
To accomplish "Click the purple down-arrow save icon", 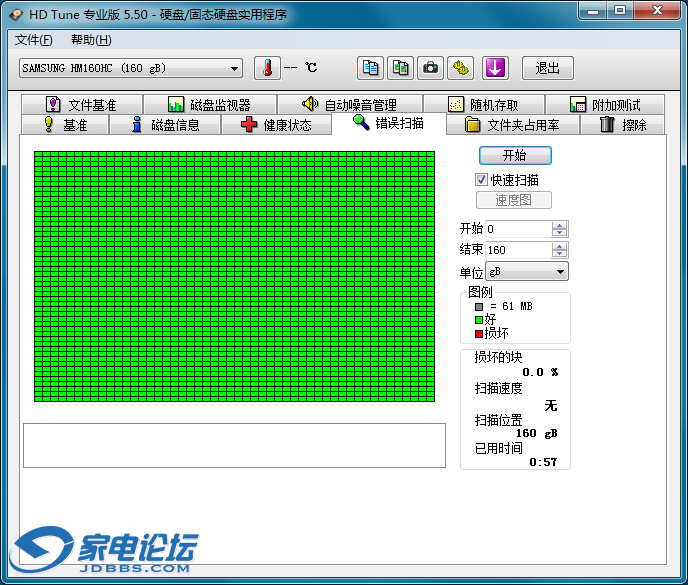I will (x=496, y=68).
